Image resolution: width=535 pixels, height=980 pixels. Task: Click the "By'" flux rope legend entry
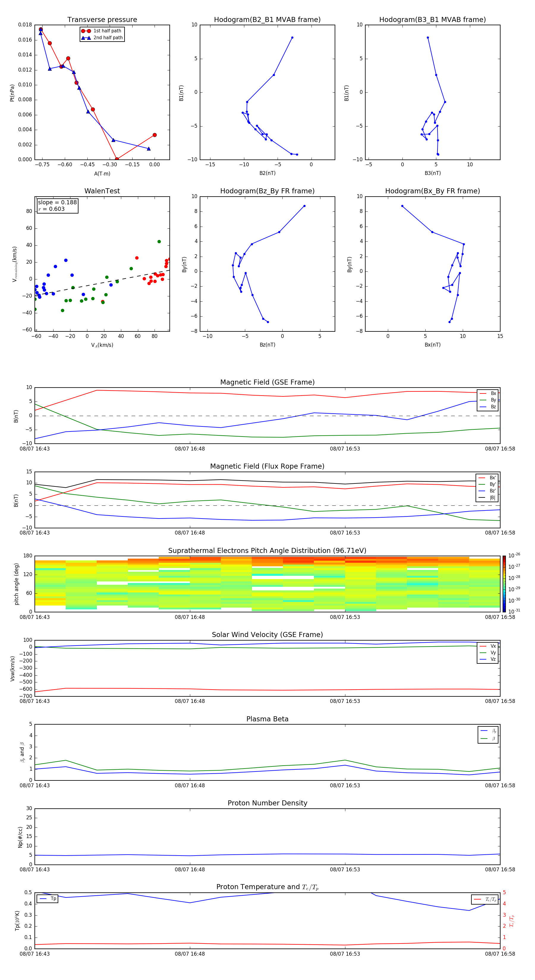(487, 484)
